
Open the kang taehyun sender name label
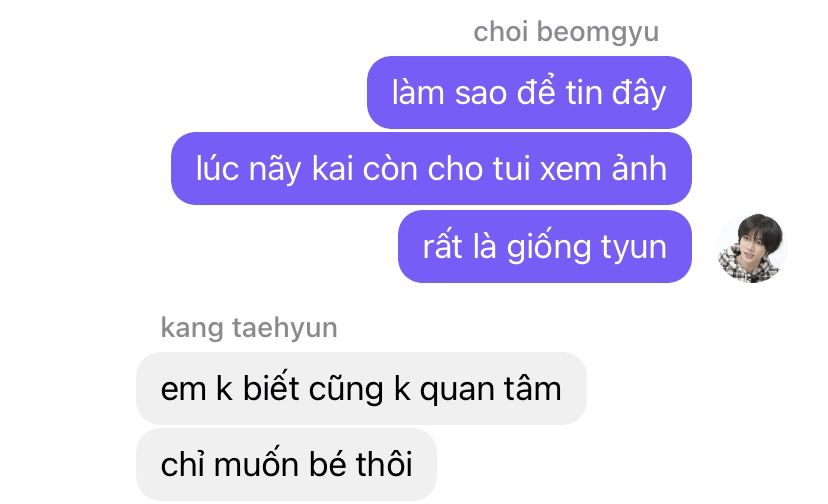249,328
